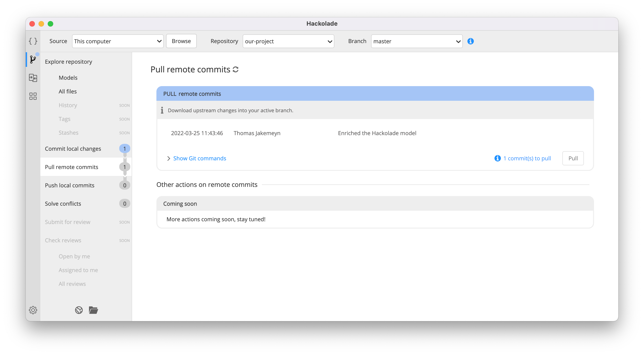Click Open by me item

[74, 256]
